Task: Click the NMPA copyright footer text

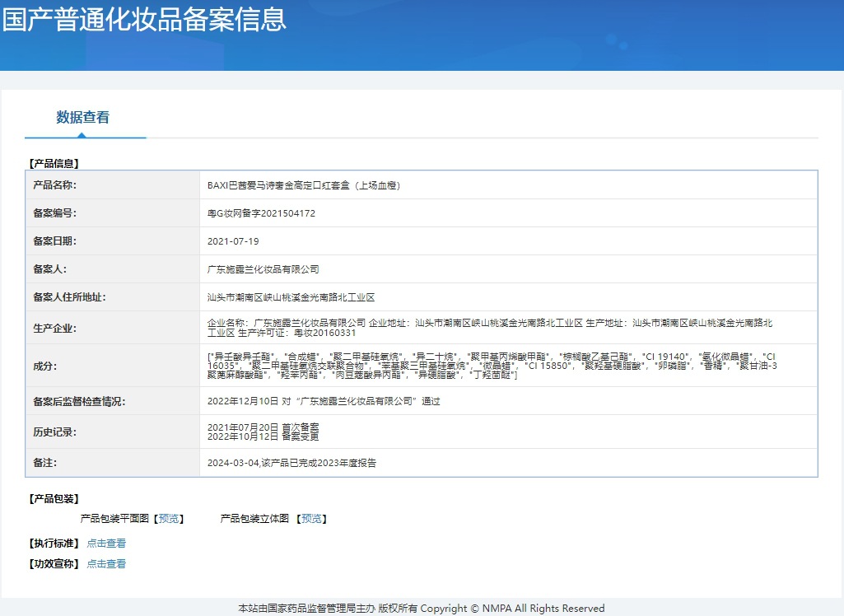Action: [x=422, y=608]
